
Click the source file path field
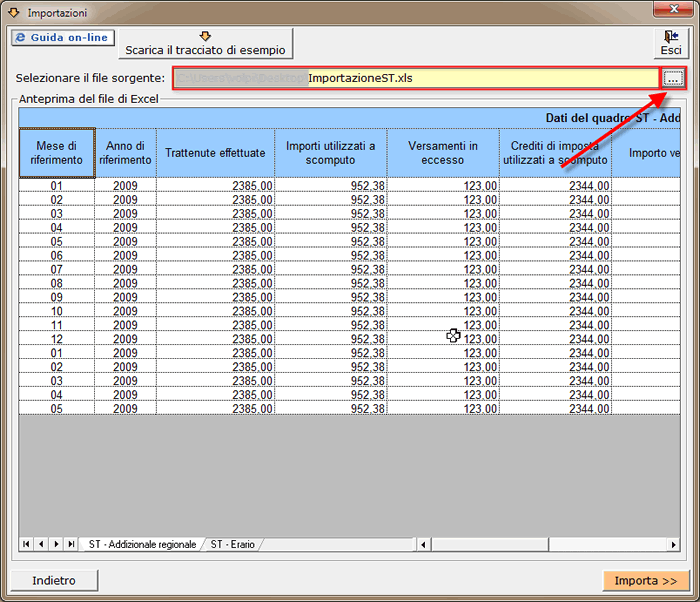coord(416,78)
